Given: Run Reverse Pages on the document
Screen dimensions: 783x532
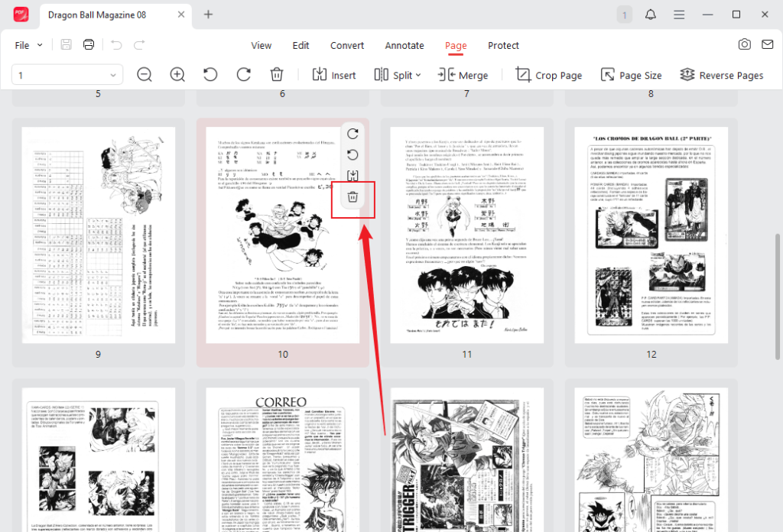Looking at the screenshot, I should point(722,75).
